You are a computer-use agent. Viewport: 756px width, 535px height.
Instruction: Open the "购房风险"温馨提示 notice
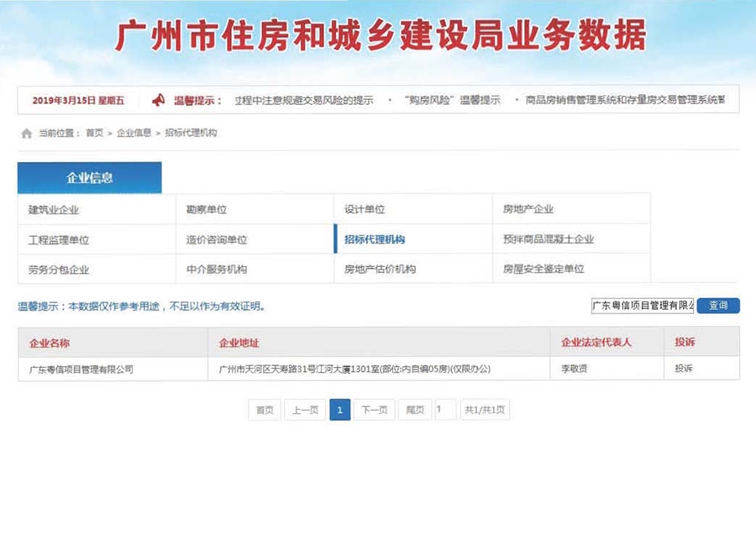click(454, 100)
